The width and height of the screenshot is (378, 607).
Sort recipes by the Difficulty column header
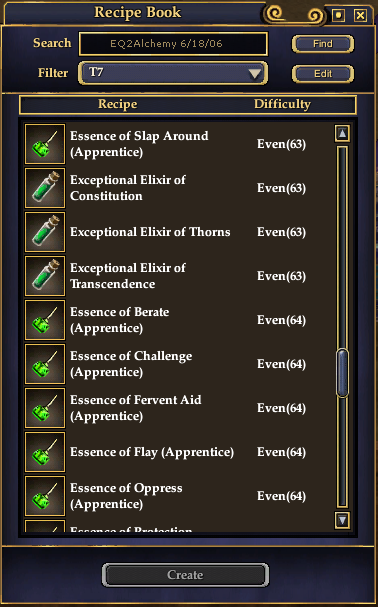tap(282, 104)
